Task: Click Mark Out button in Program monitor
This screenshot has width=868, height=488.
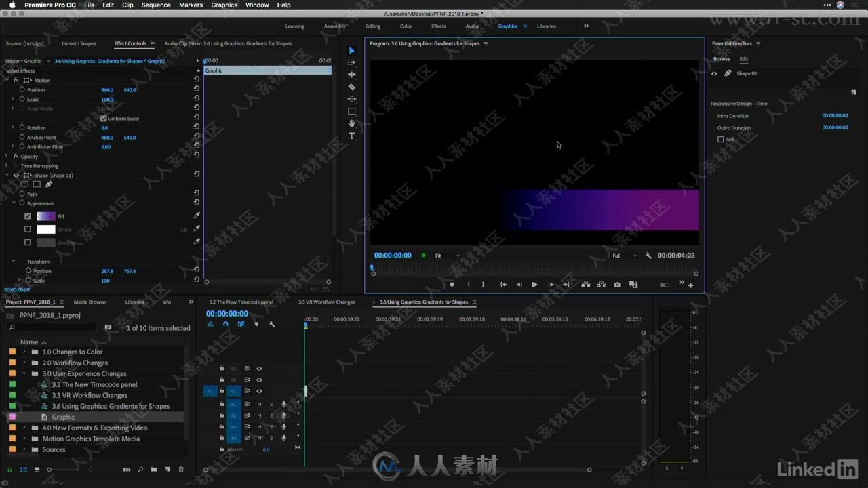Action: pos(483,285)
